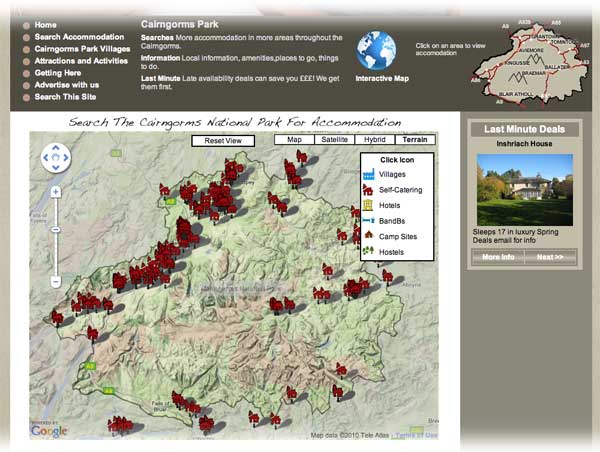
Task: Click the Villages legend icon
Action: [368, 175]
